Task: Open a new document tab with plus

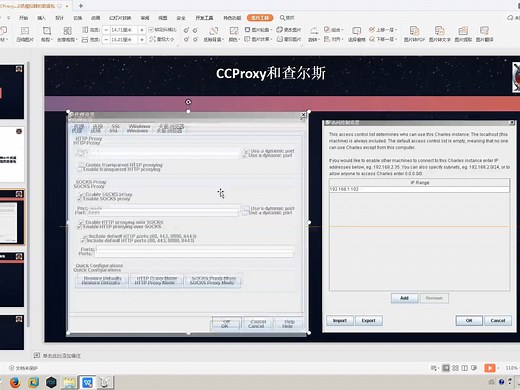Action: [x=81, y=6]
